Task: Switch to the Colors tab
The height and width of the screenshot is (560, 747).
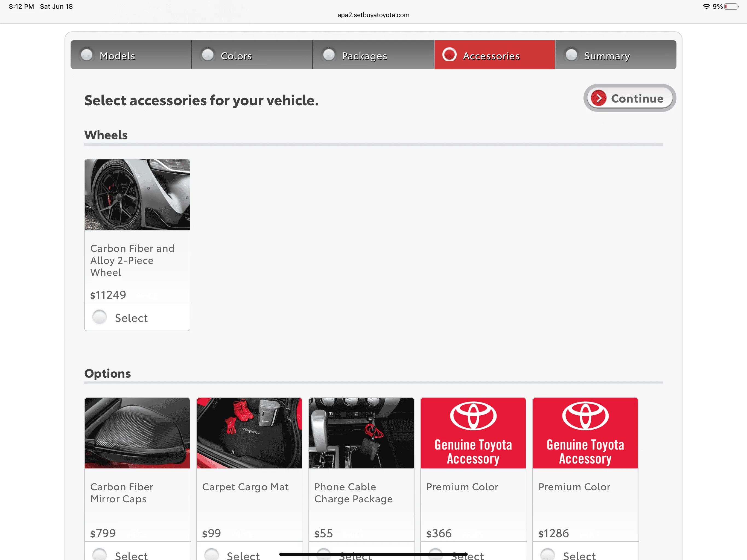Action: (x=252, y=55)
